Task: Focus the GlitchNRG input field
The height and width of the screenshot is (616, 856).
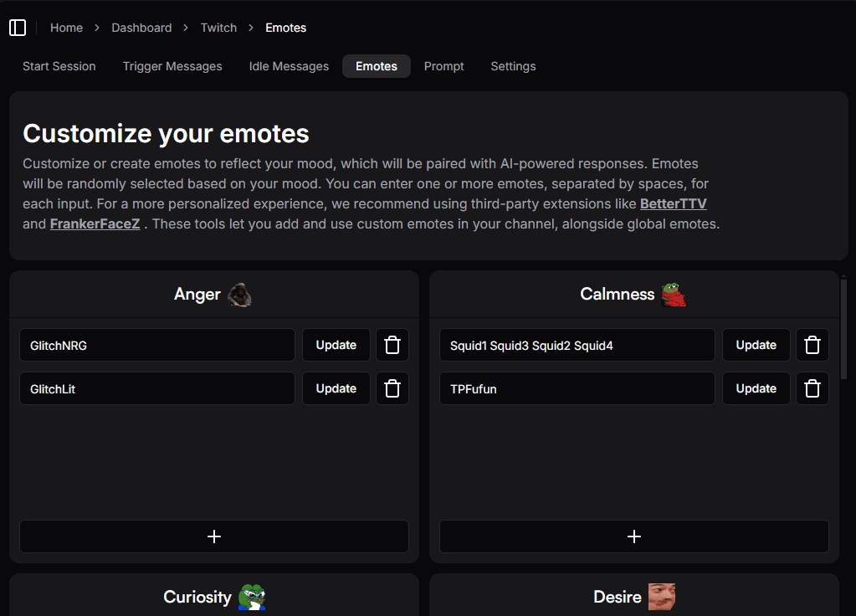Action: pyautogui.click(x=157, y=345)
